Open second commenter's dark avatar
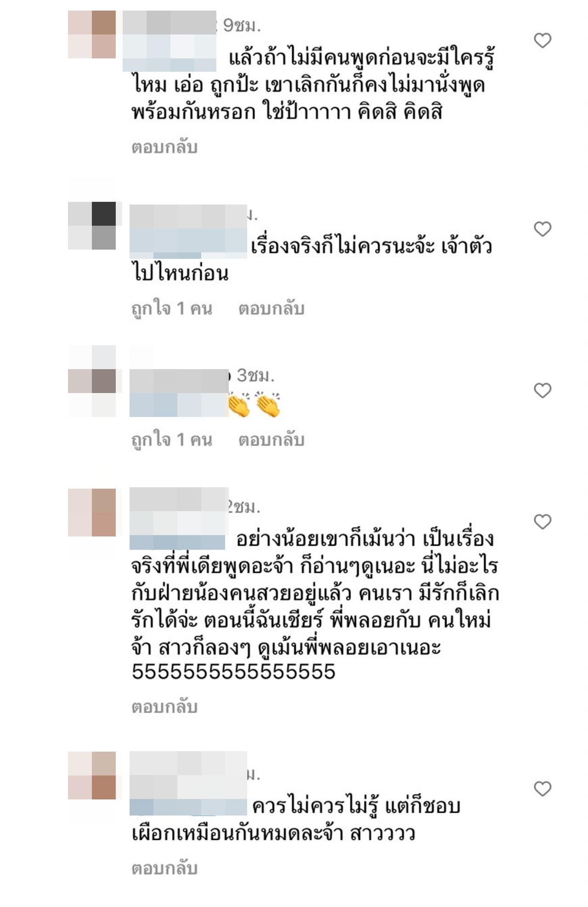This screenshot has width=588, height=907. 92,225
